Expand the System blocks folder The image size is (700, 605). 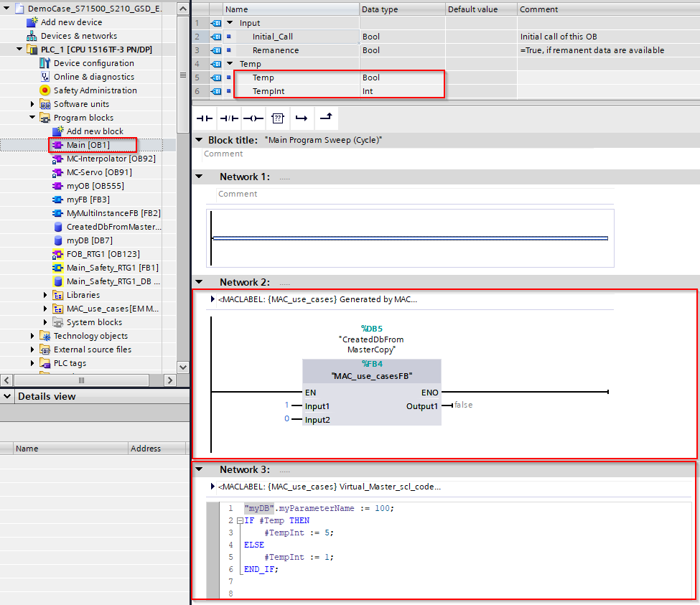click(45, 322)
